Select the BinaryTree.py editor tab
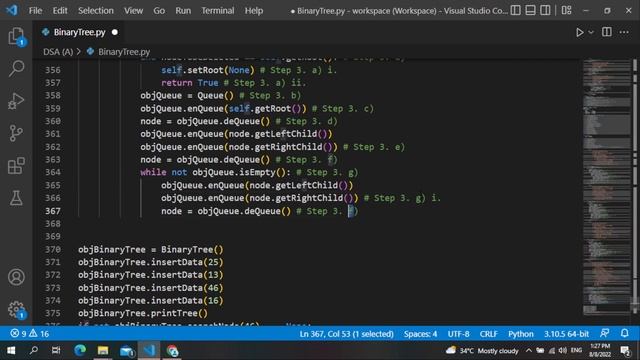The height and width of the screenshot is (360, 640). 79,32
